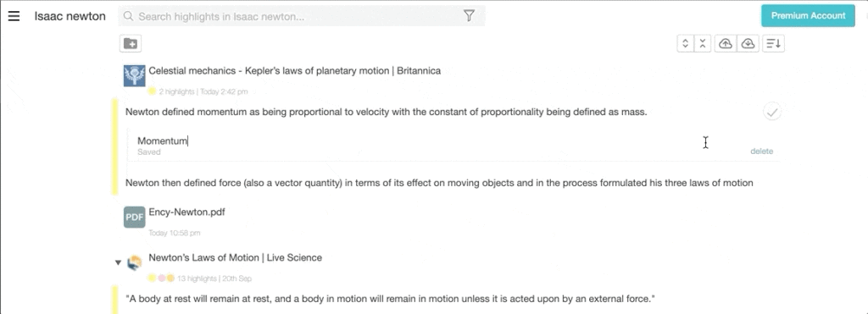Click the filter funnel icon
The image size is (868, 314).
pyautogui.click(x=469, y=16)
